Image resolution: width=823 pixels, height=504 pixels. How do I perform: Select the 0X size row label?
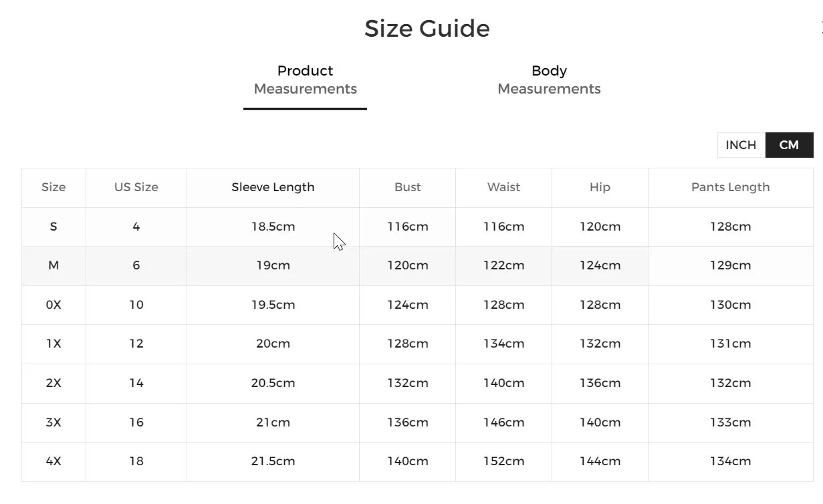53,305
